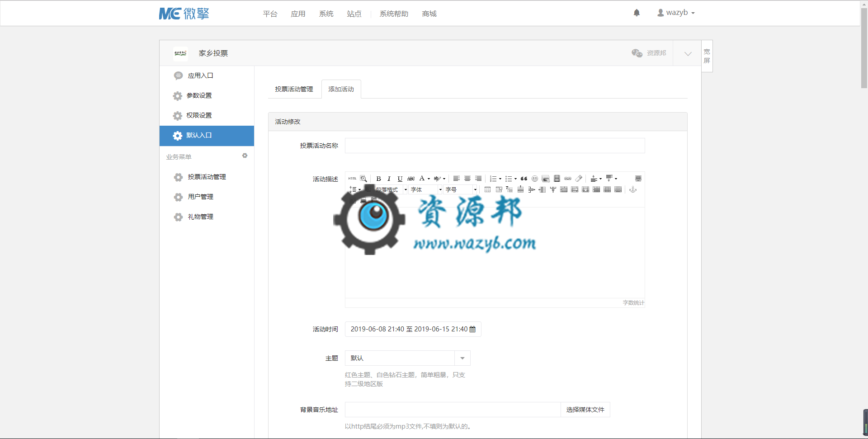The height and width of the screenshot is (439, 868).
Task: Click the preview magnifier icon
Action: click(363, 179)
